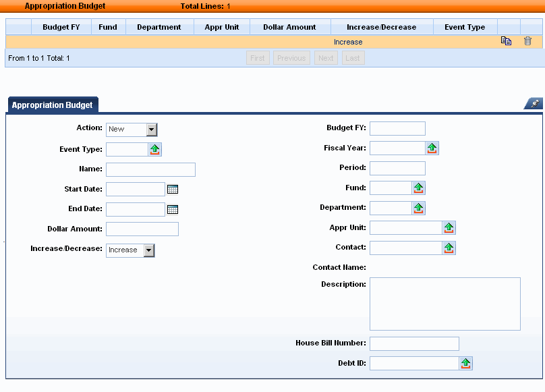This screenshot has height=392, width=545.
Task: Focus the Name input field
Action: point(150,170)
